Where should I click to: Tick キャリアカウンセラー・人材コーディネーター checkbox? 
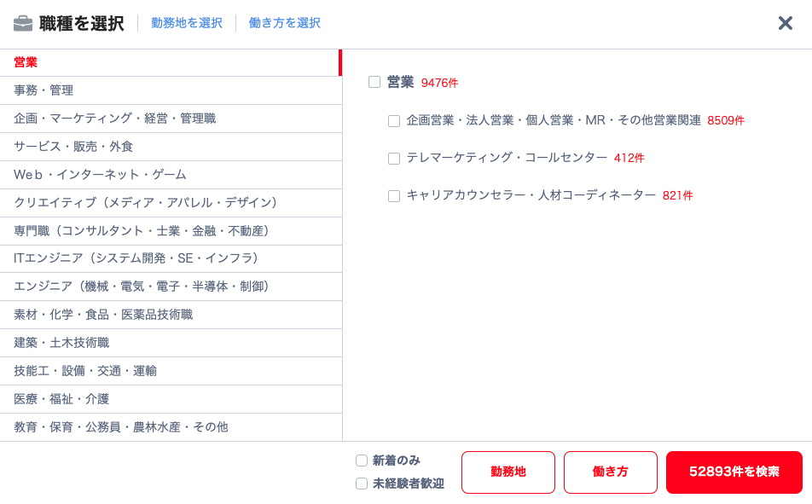(x=394, y=196)
